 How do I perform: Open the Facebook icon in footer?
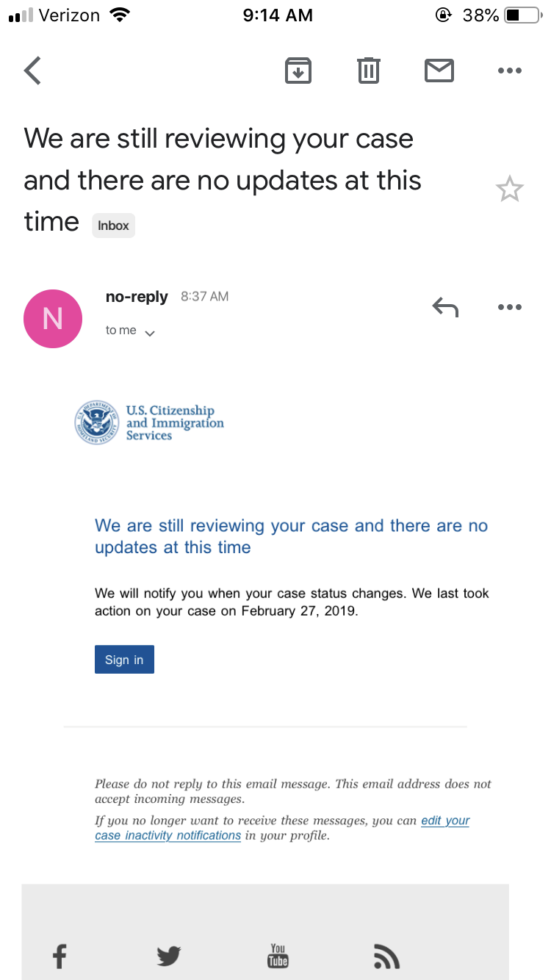[60, 956]
